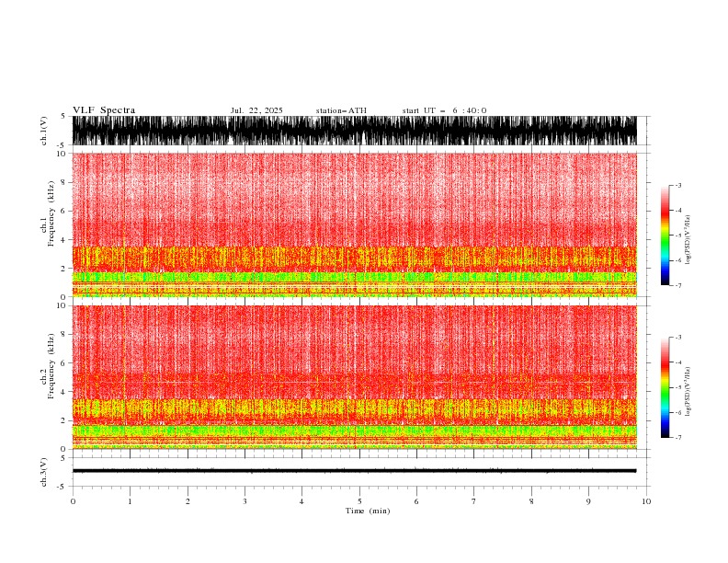Click the log(PSD) label beside ch.2 colorbar
728x563 pixels.
pos(688,392)
